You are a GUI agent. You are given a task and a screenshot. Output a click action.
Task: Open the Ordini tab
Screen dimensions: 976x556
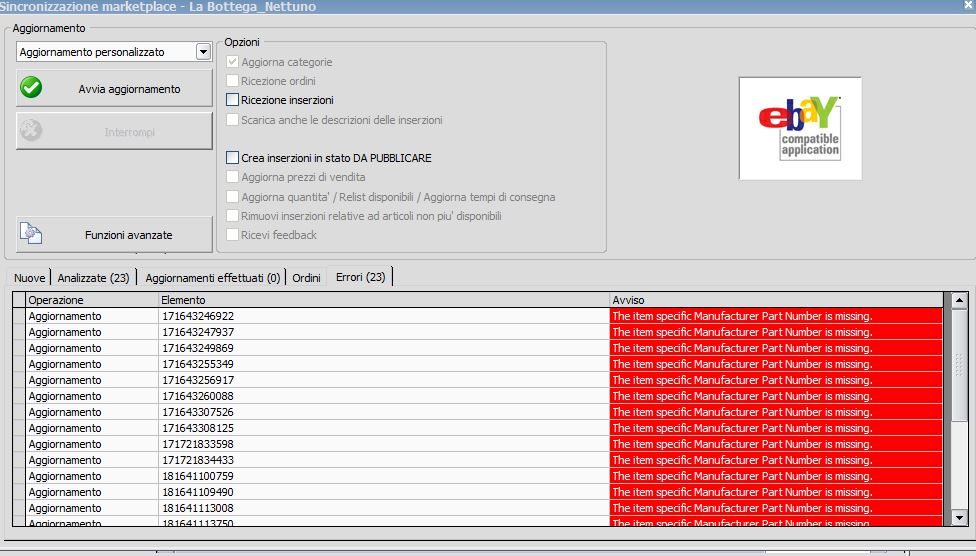tap(306, 278)
